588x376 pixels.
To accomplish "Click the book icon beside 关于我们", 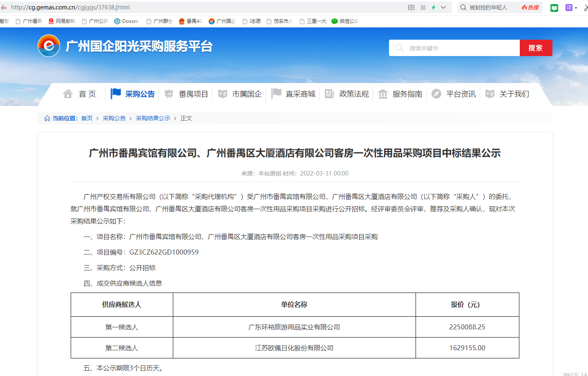I will coord(490,94).
